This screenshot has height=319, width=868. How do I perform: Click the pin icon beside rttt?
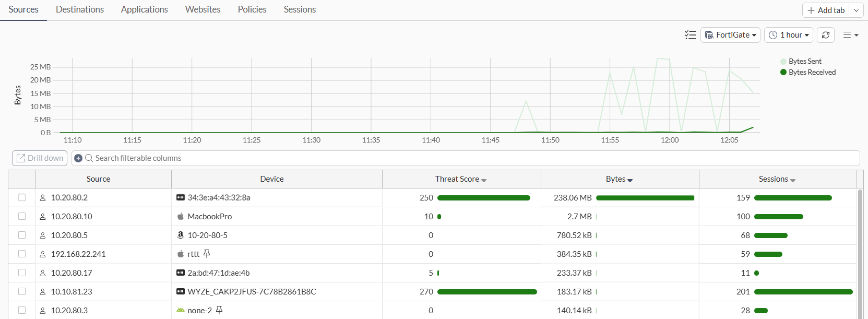coord(207,253)
